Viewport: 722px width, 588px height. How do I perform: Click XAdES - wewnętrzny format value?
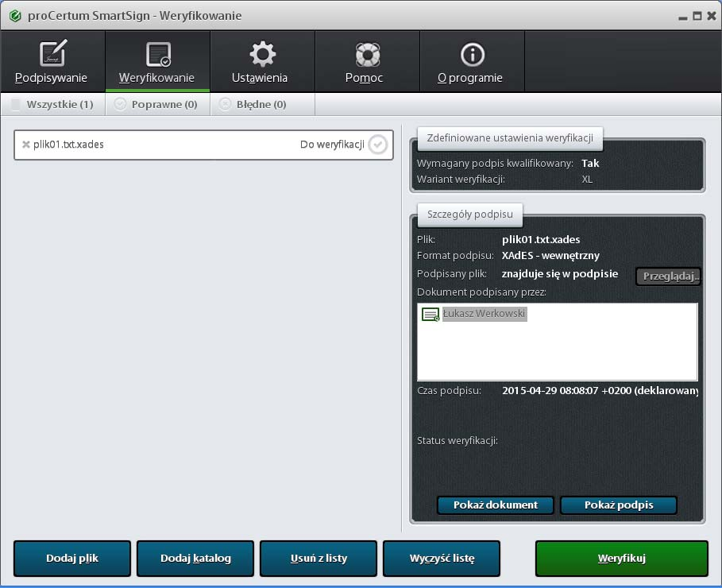click(550, 256)
